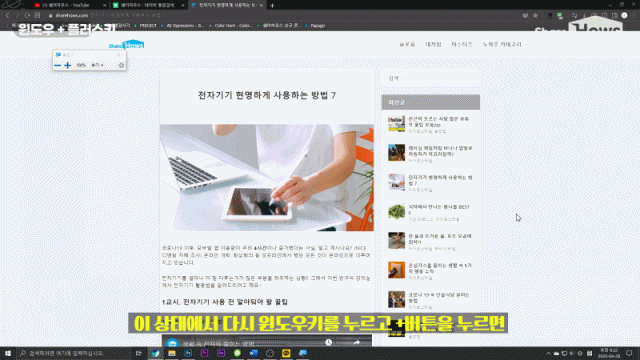Open the Magnifier settings gear
The width and height of the screenshot is (640, 360).
pyautogui.click(x=121, y=65)
